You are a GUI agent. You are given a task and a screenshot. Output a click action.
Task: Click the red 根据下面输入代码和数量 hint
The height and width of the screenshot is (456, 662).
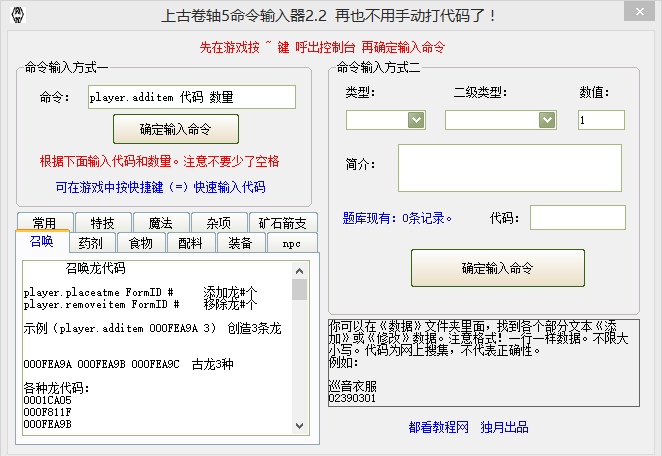pos(160,161)
